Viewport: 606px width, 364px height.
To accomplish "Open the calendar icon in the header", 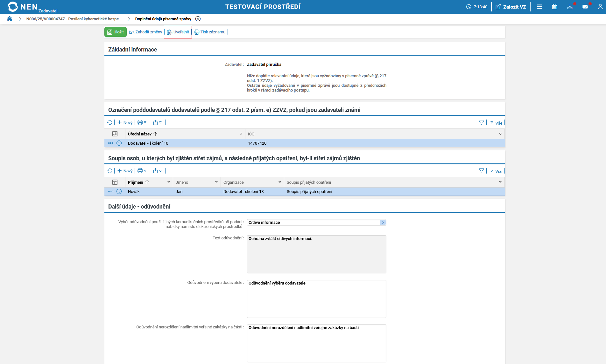I will pyautogui.click(x=555, y=7).
